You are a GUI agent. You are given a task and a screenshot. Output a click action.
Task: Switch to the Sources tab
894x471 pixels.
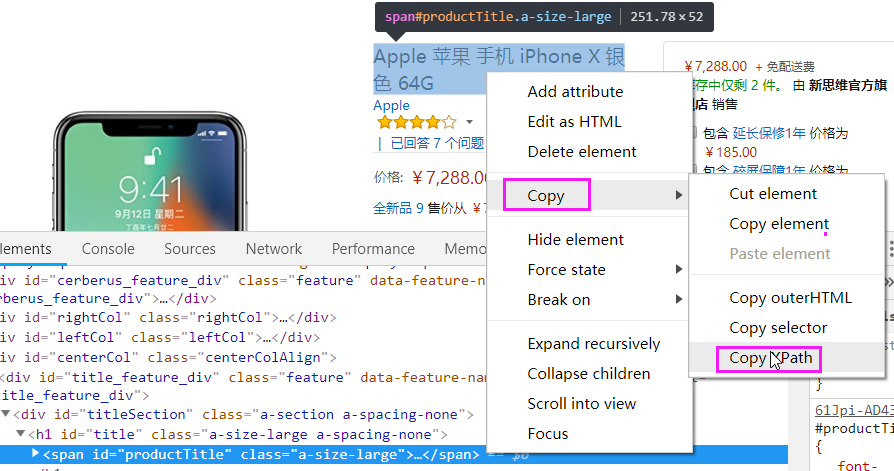point(190,249)
